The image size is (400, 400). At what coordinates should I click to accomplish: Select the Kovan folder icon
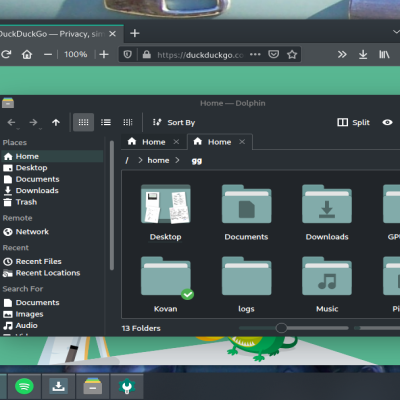tap(166, 276)
